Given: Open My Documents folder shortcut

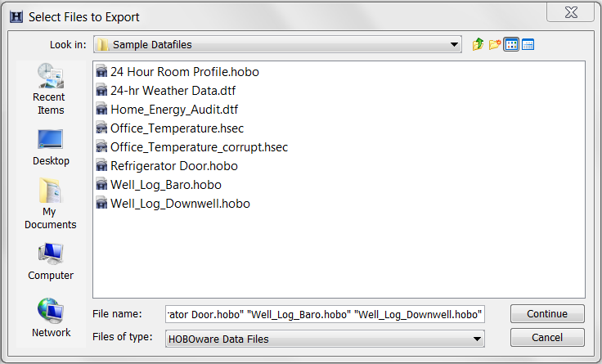Looking at the screenshot, I should tap(50, 204).
